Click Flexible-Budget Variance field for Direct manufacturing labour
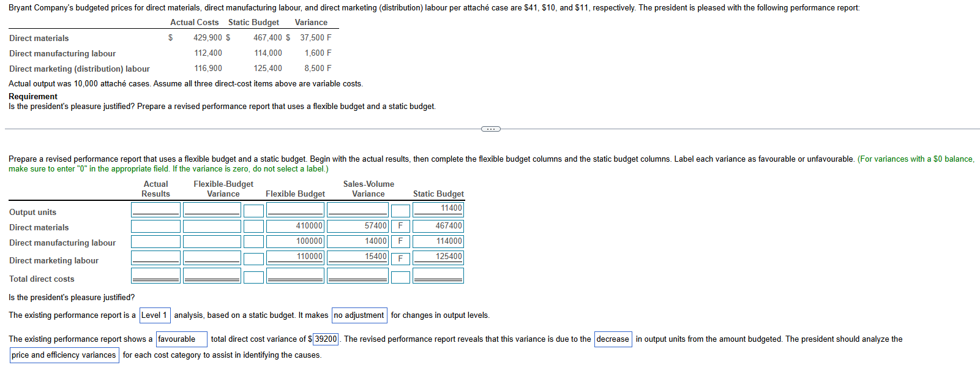This screenshot has height=373, width=980. 212,241
